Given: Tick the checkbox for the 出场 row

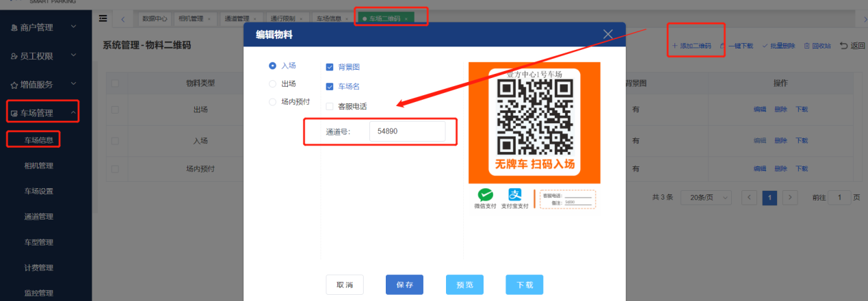Looking at the screenshot, I should point(115,109).
